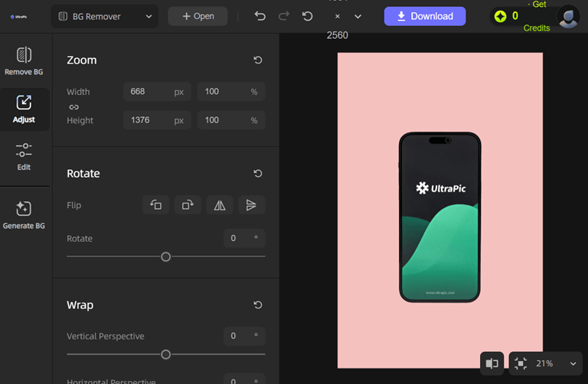
Task: Click the Vertical Perspective value field
Action: (244, 336)
